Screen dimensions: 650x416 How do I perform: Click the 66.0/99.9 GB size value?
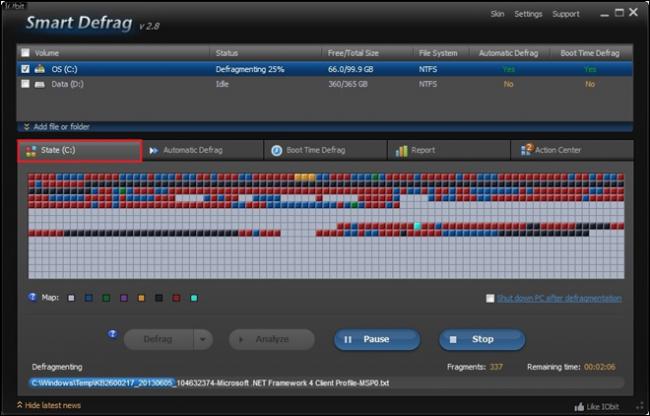pos(351,69)
